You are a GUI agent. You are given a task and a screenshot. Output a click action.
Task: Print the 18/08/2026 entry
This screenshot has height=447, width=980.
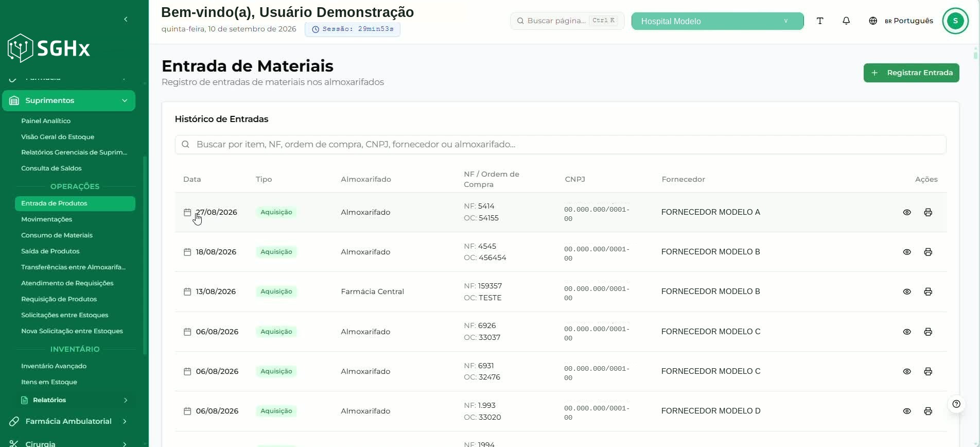click(928, 252)
